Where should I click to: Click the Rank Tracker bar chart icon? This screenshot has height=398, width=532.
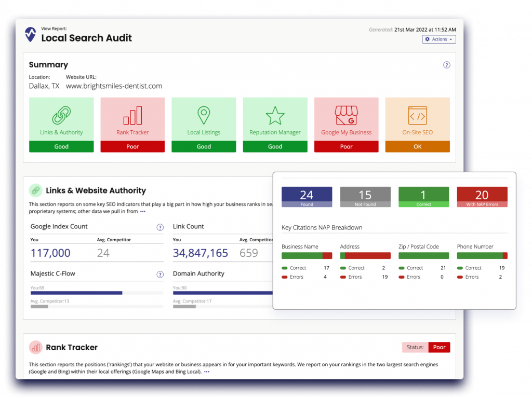(x=132, y=115)
